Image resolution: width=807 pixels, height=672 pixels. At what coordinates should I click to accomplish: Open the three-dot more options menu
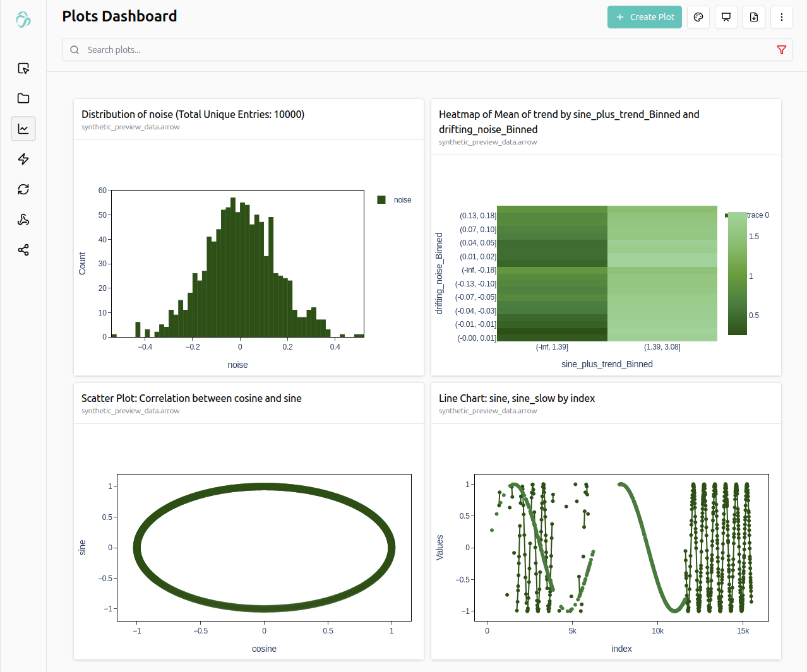[x=782, y=17]
